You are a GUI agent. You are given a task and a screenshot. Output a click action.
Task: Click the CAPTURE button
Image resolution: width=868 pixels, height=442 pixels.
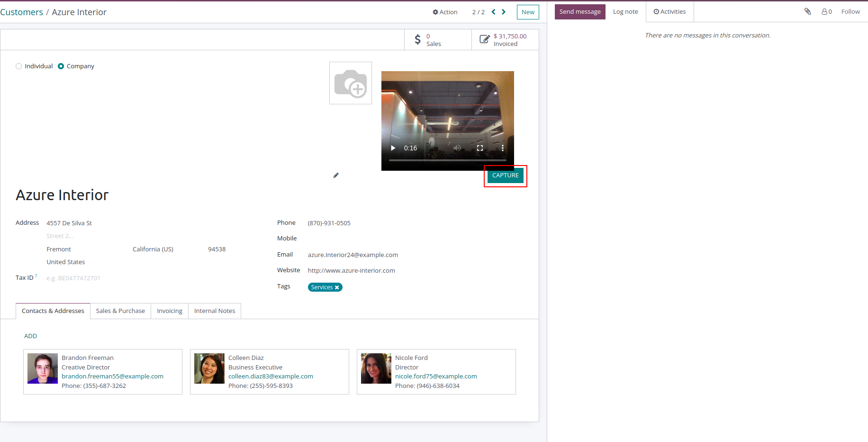(506, 175)
